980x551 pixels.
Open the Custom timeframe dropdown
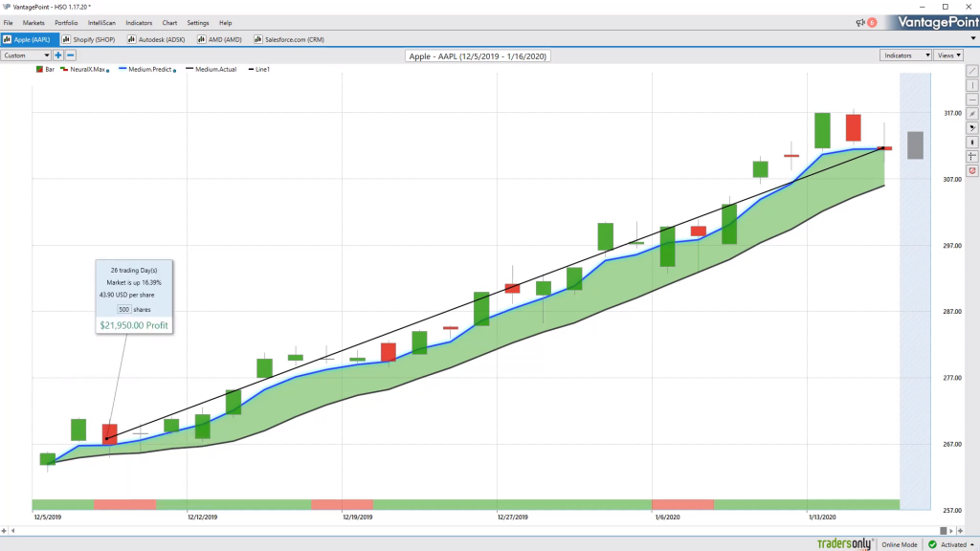tap(26, 55)
